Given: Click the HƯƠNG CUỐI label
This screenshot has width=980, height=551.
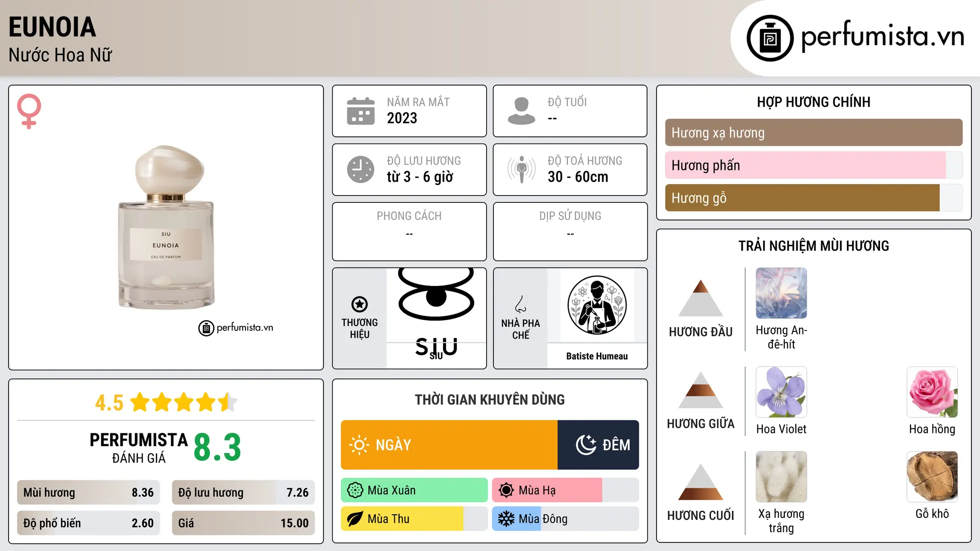Looking at the screenshot, I should [701, 516].
